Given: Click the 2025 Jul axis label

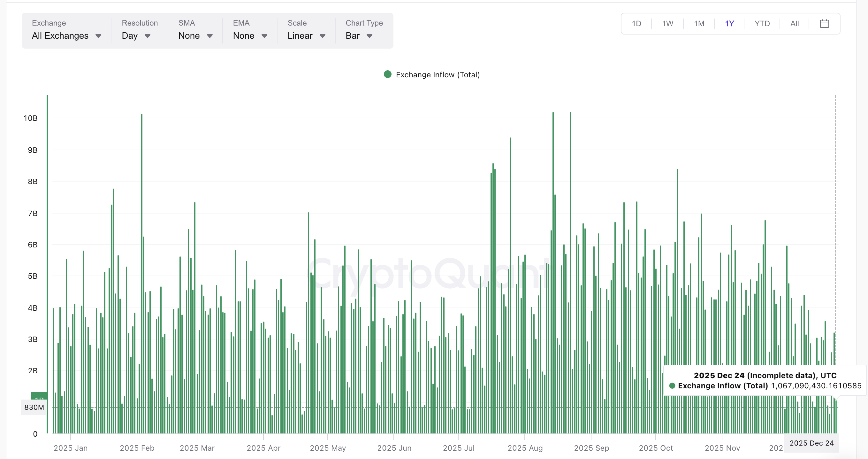Looking at the screenshot, I should [459, 448].
